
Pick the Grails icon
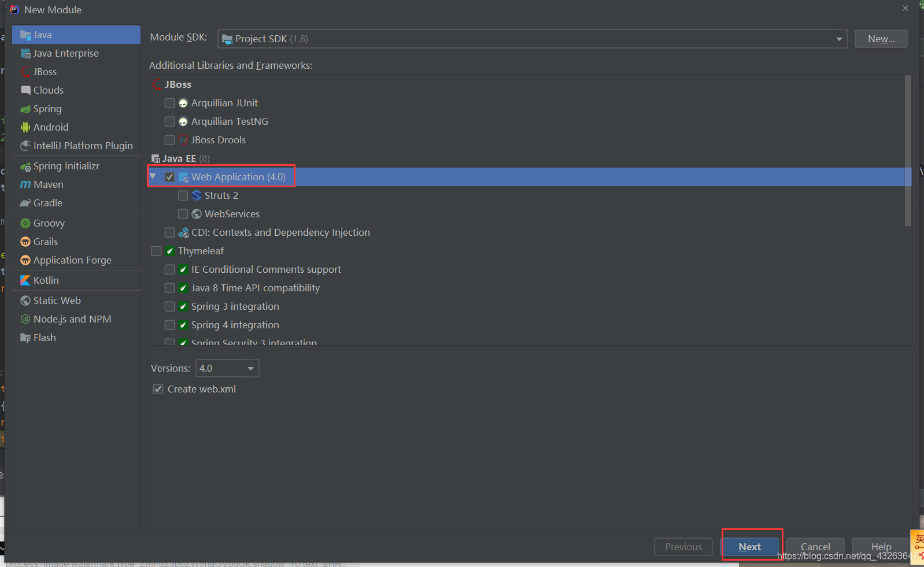(25, 242)
